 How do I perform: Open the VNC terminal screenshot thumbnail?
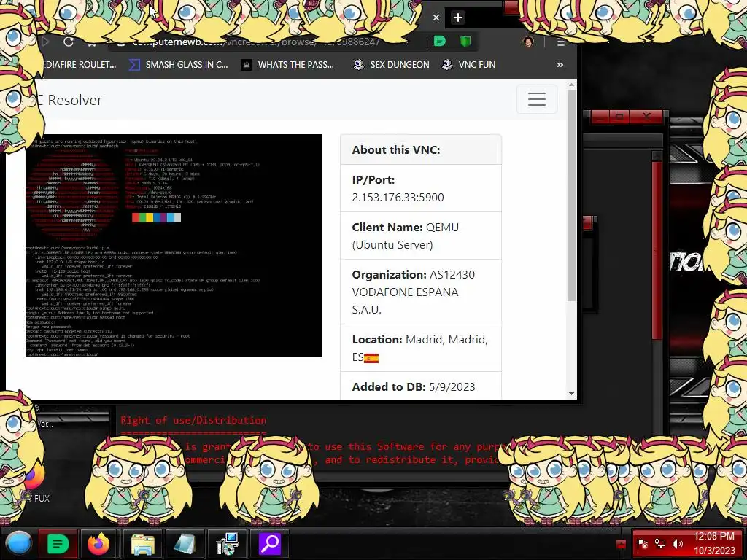click(174, 245)
